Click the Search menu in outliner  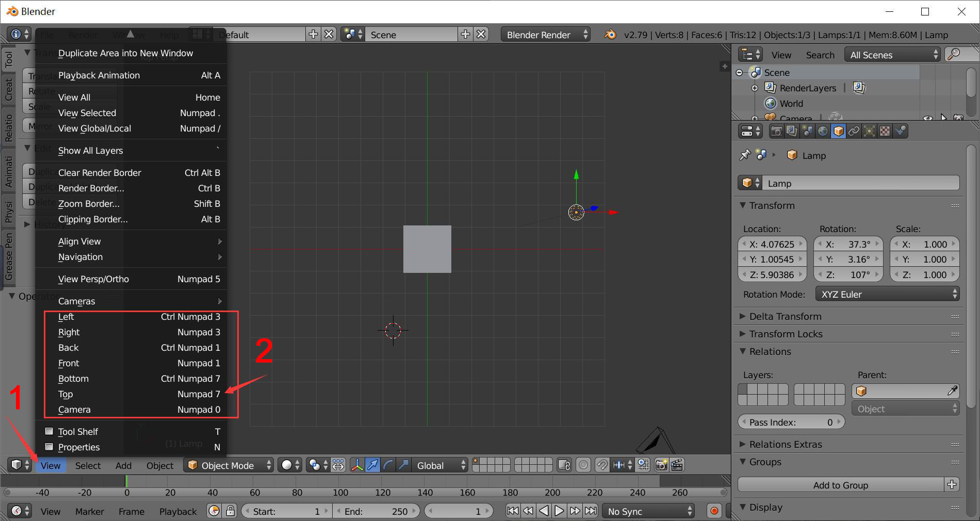(820, 55)
